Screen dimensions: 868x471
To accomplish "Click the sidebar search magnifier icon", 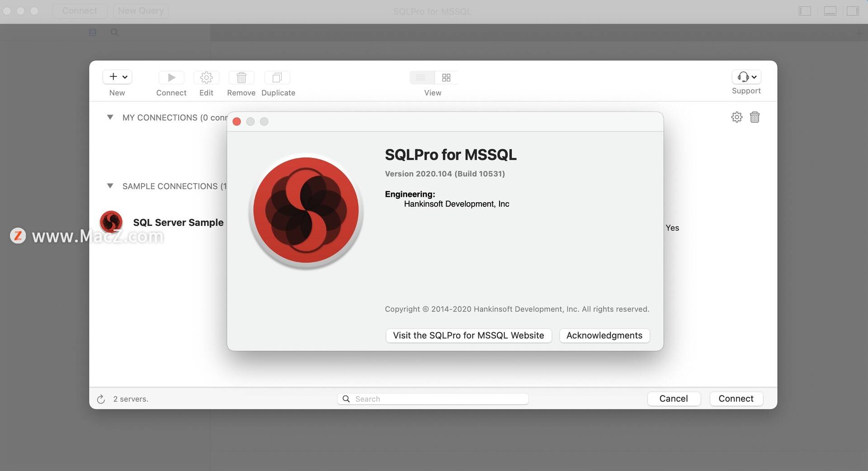I will (x=114, y=32).
